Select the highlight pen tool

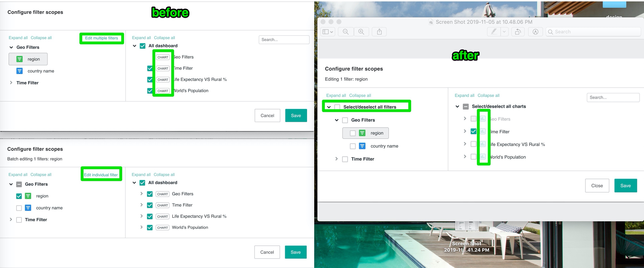click(494, 32)
